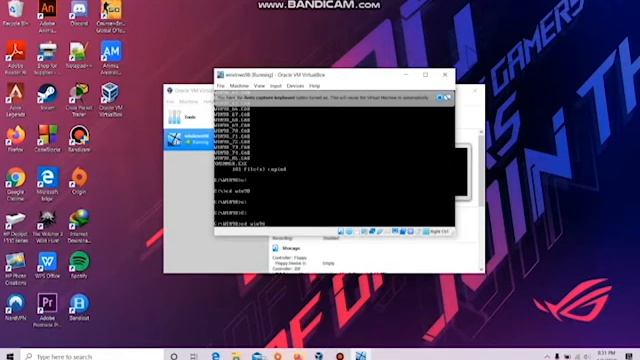Open File Explorer from the taskbar
The width and height of the screenshot is (640, 360).
pyautogui.click(x=236, y=356)
